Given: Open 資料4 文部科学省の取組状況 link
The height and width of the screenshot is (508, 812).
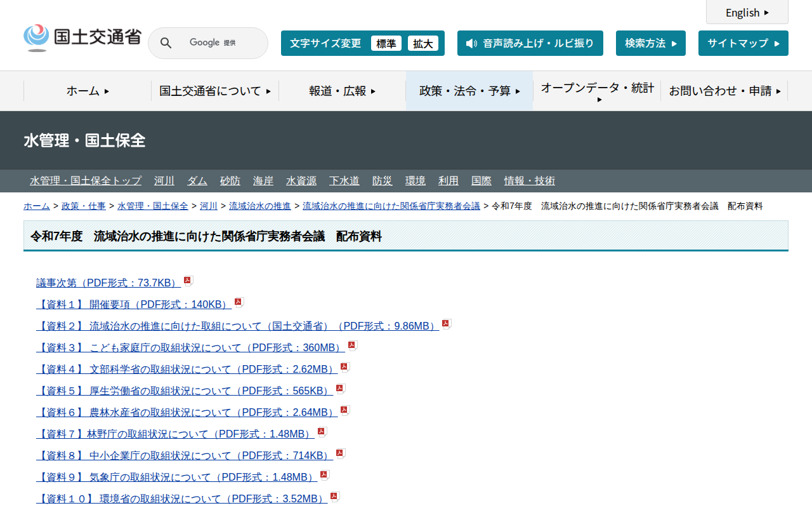Looking at the screenshot, I should coord(187,369).
